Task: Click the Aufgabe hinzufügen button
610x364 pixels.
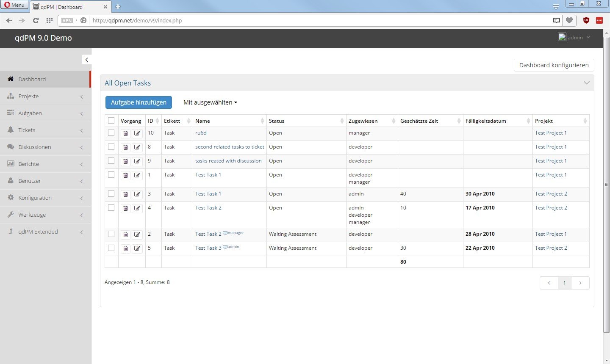Action: pyautogui.click(x=139, y=102)
